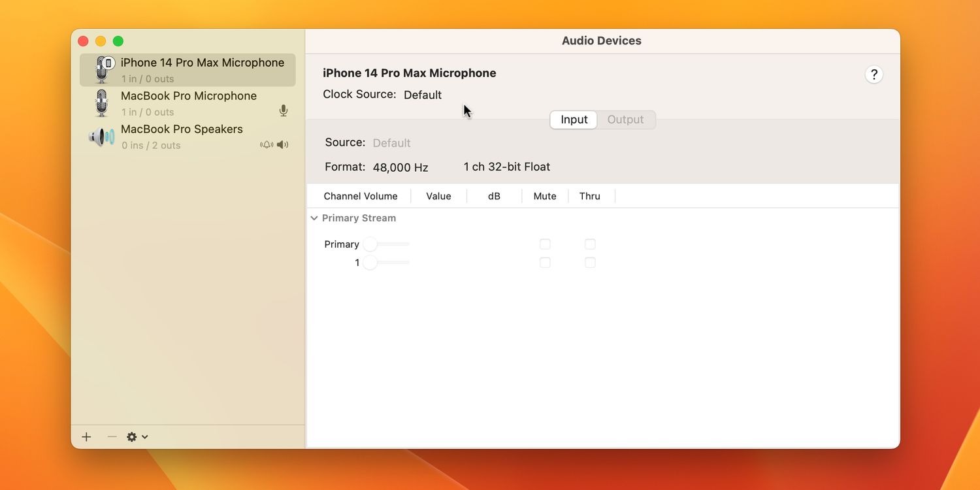Image resolution: width=980 pixels, height=490 pixels.
Task: Click the MacBook Pro Microphone device icon
Action: [101, 103]
